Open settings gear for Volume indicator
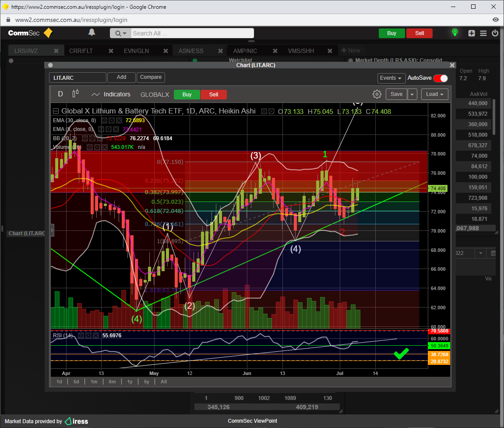 (97, 147)
